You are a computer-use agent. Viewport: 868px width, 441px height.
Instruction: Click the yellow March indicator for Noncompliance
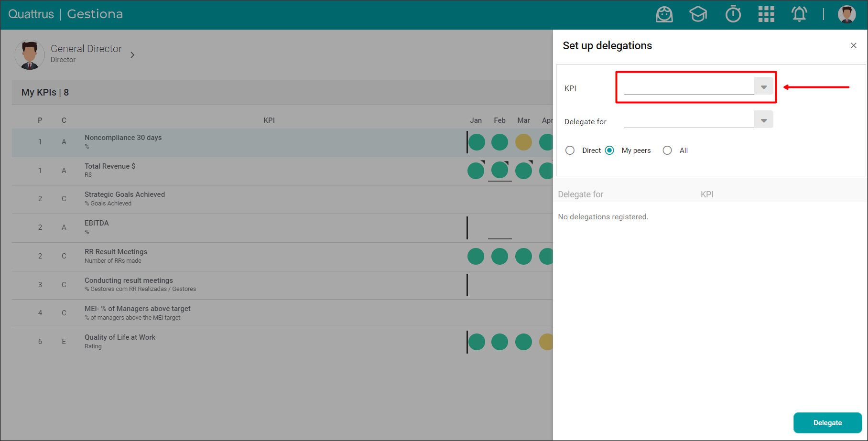click(523, 142)
